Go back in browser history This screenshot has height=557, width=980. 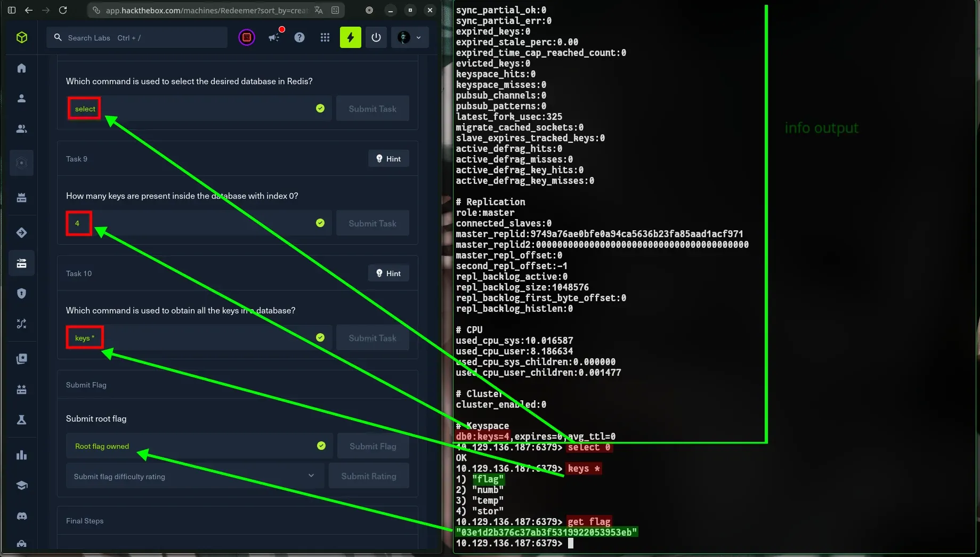pyautogui.click(x=29, y=10)
